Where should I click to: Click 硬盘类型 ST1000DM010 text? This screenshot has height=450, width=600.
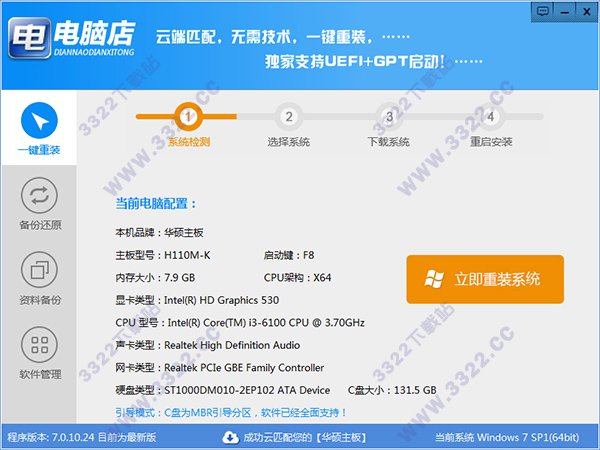[223, 390]
